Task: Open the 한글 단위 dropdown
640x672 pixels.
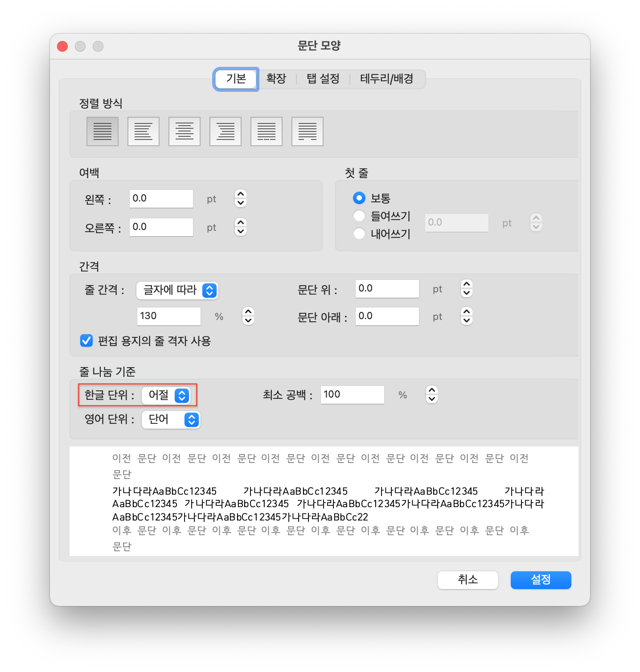Action: click(167, 395)
